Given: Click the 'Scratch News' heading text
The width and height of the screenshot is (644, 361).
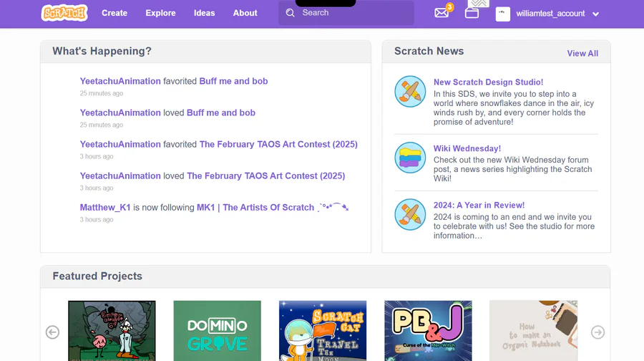Looking at the screenshot, I should [429, 51].
